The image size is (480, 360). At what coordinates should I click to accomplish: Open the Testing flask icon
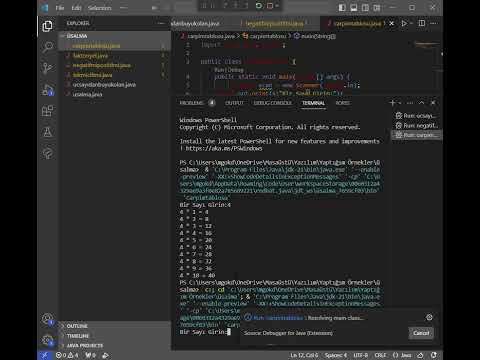(x=48, y=132)
